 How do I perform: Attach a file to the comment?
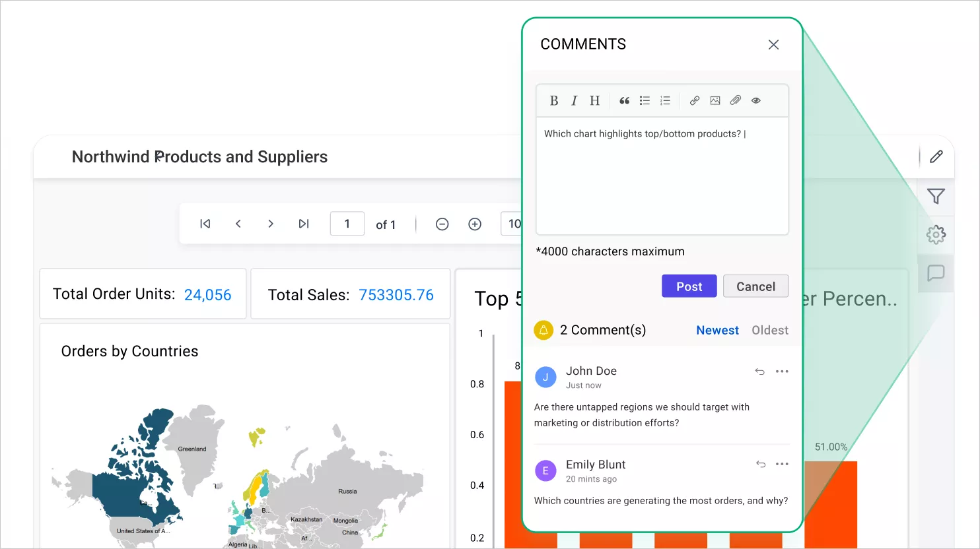click(x=735, y=100)
